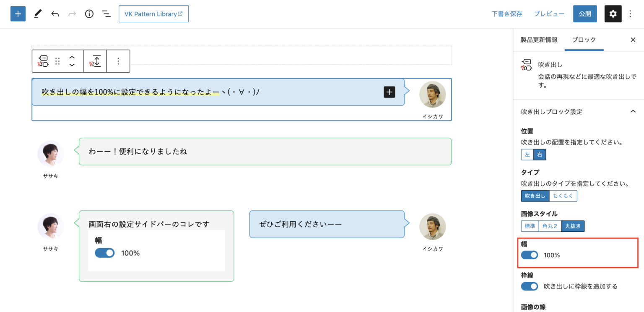644x312 pixels.
Task: Toggle the settings gear icon
Action: tap(613, 14)
